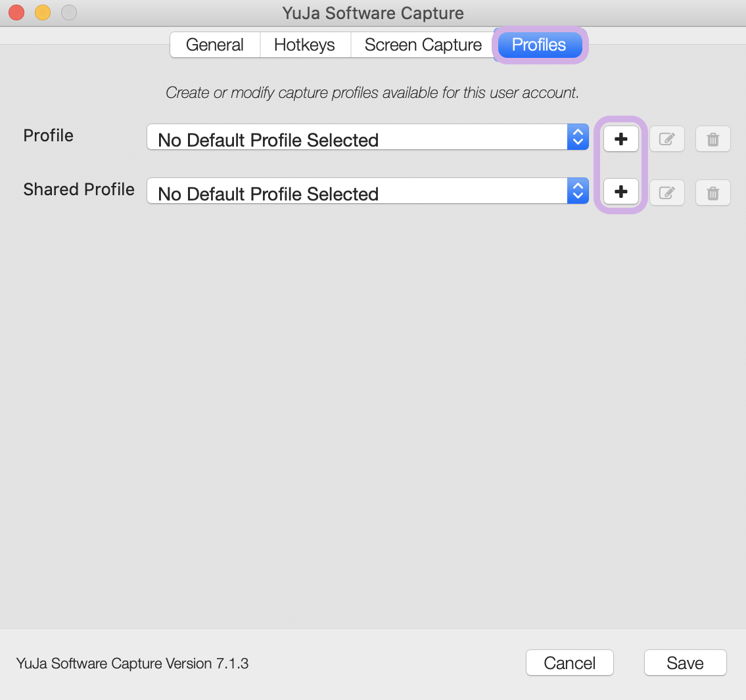Click the Cancel button
The height and width of the screenshot is (700, 746).
coord(569,663)
